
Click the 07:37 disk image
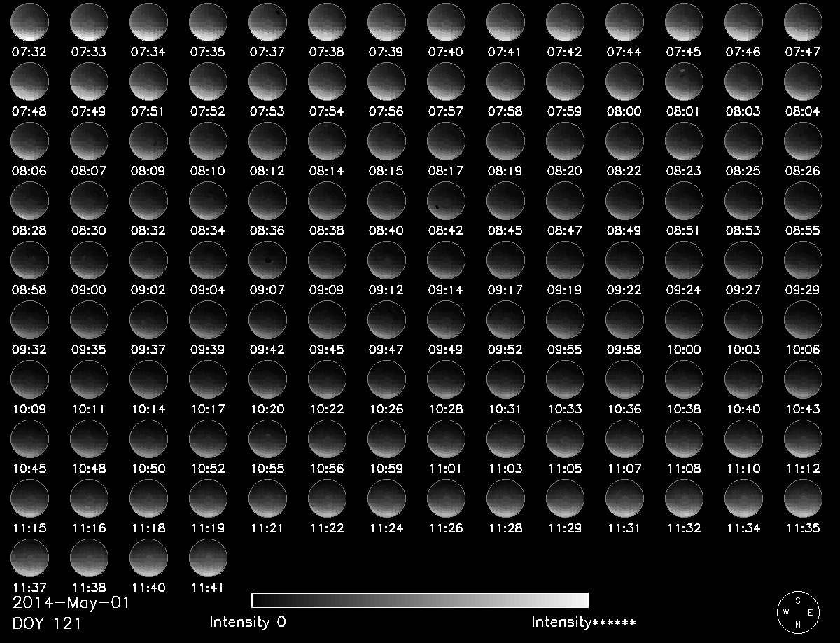[x=267, y=22]
